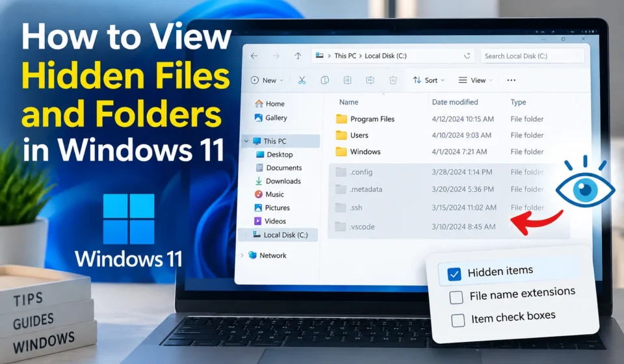The image size is (624, 364).
Task: Sort by the Date modified column header
Action: [x=455, y=102]
